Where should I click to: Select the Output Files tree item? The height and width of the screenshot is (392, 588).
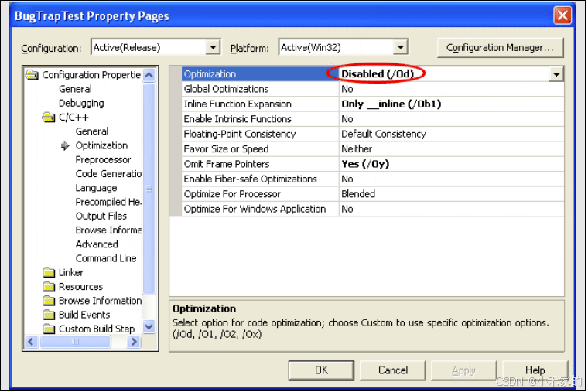(x=101, y=216)
